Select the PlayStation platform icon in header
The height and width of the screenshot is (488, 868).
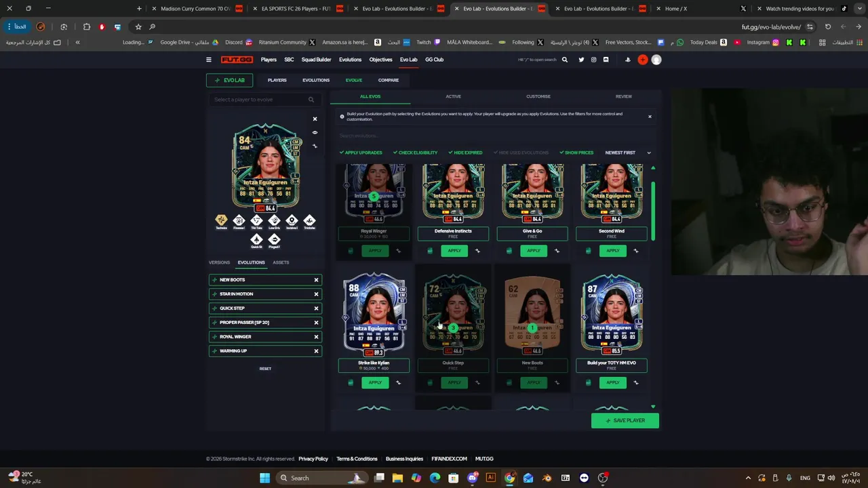627,60
